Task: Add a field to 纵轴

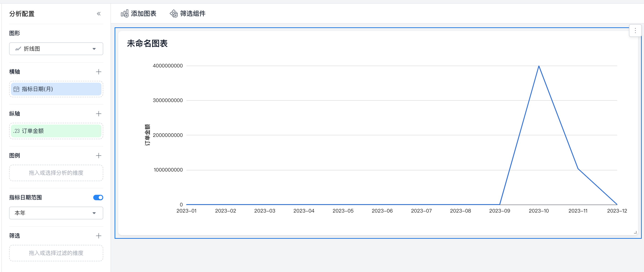Action: 98,114
